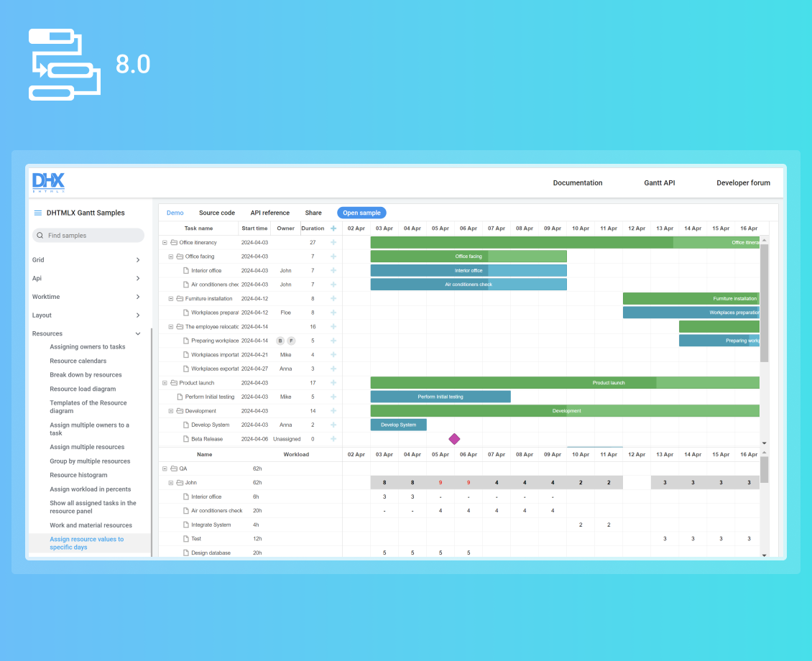The width and height of the screenshot is (812, 661).
Task: Open the Developer forum link
Action: pos(744,182)
